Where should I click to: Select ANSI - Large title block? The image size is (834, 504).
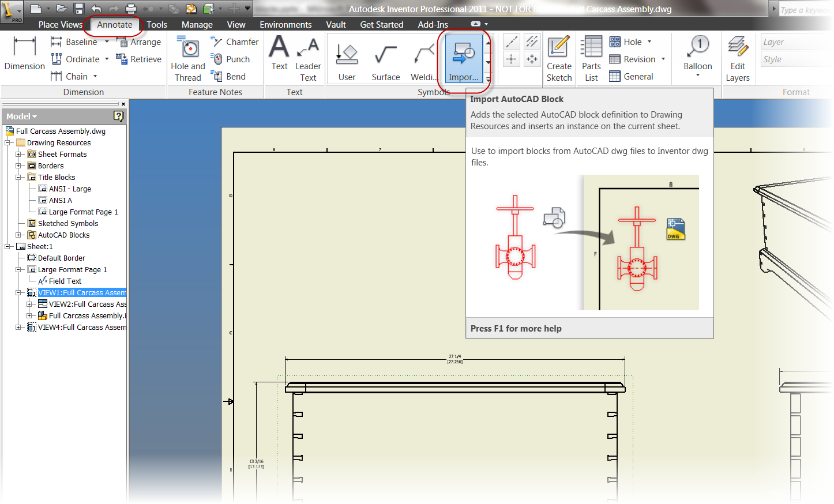(x=70, y=189)
